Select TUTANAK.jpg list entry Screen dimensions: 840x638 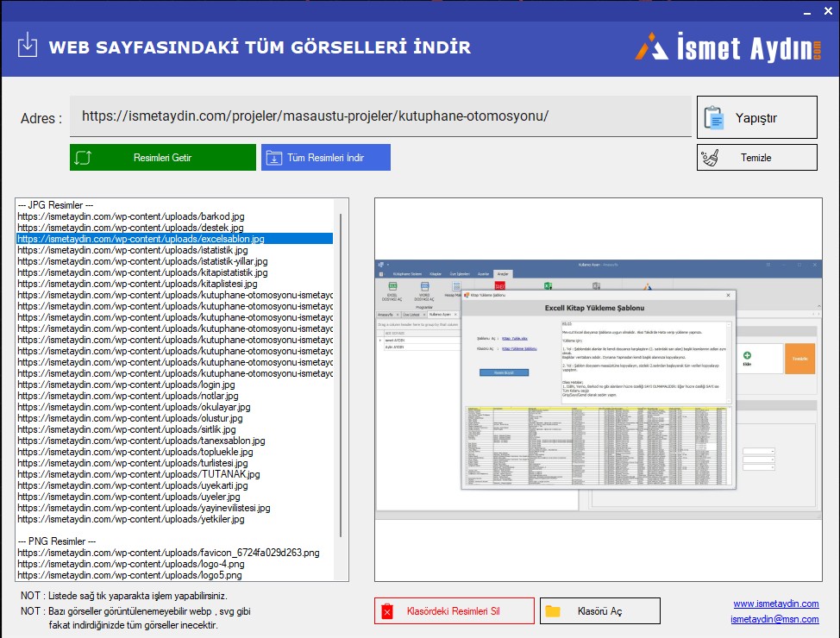(138, 474)
